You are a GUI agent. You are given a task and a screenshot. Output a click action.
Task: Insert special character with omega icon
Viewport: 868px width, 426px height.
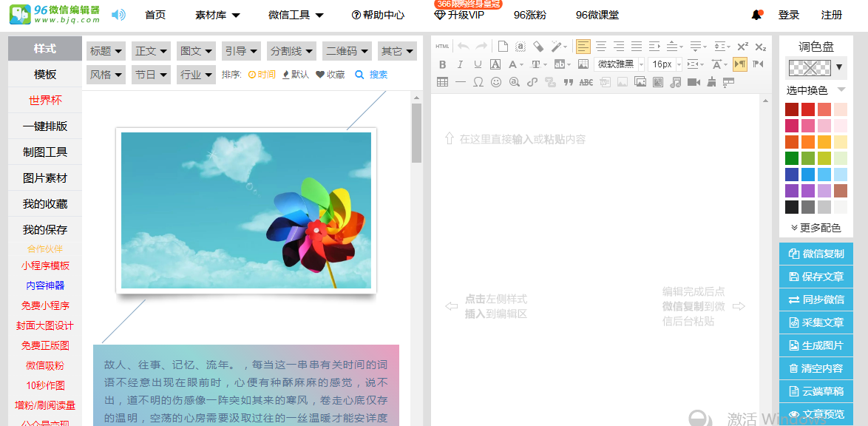pos(478,82)
